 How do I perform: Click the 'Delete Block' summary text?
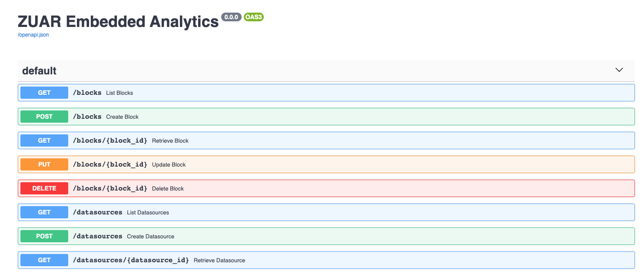[168, 189]
